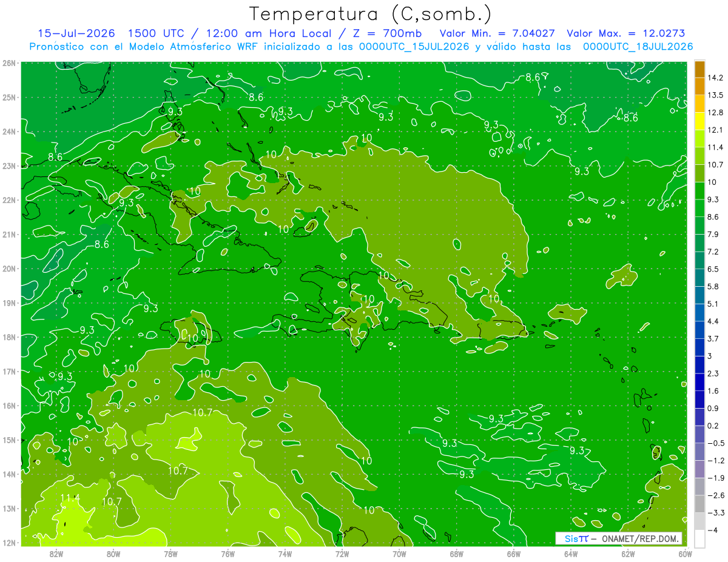728x562 pixels.
Task: Click the 5.8 color bar value
Action: 713,286
